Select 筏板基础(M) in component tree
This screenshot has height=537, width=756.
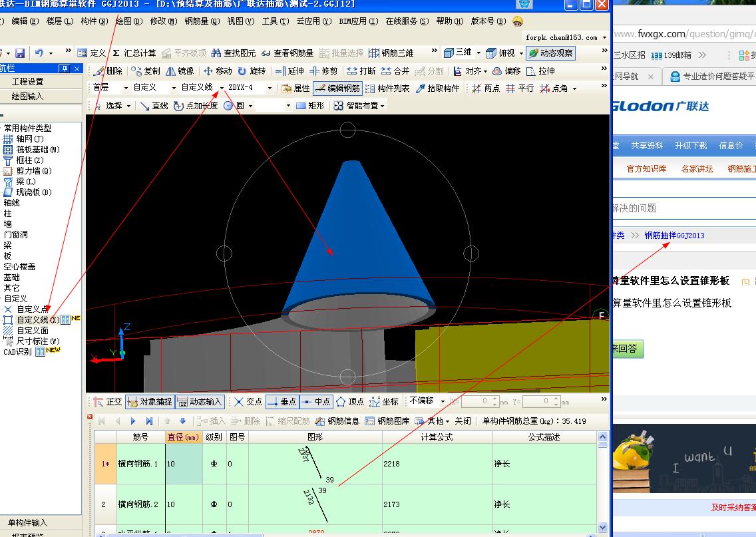(x=38, y=150)
